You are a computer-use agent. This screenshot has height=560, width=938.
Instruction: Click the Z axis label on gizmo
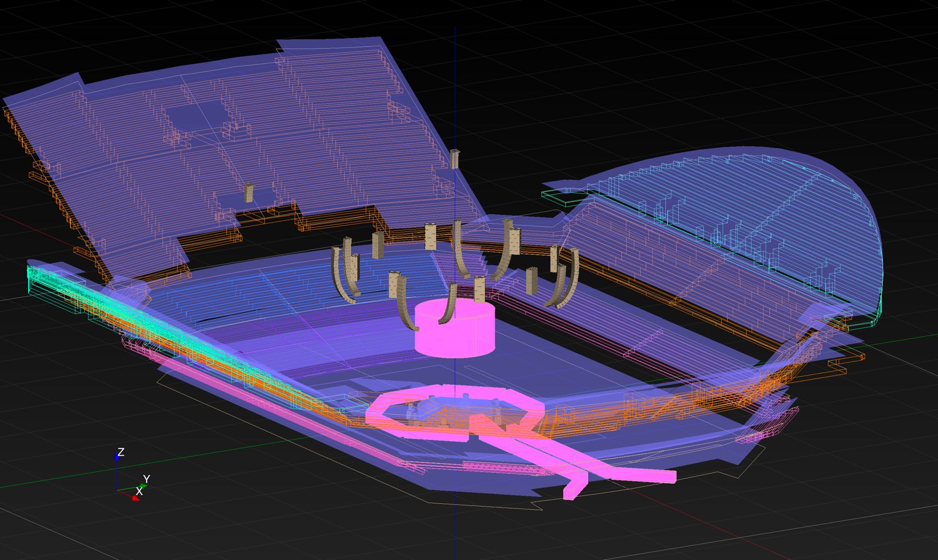(121, 452)
